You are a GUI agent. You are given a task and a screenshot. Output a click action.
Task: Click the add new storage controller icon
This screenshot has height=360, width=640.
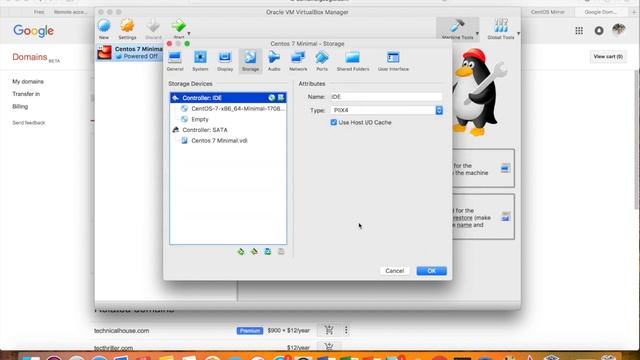click(x=241, y=252)
